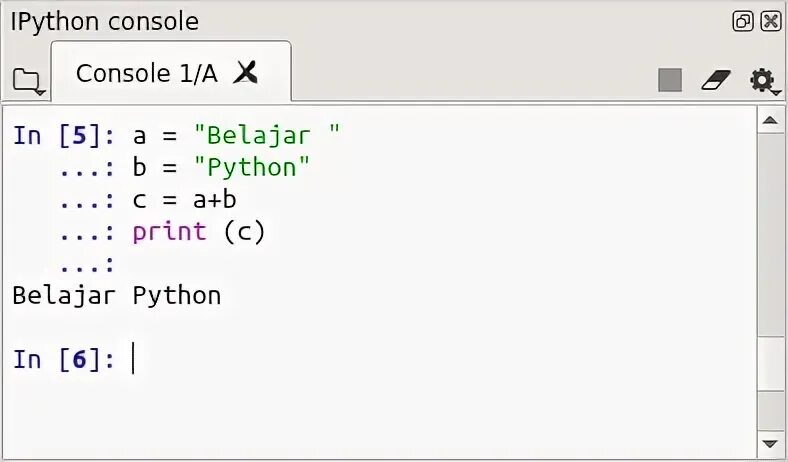Click the green "Belajar " string literal
Viewport: 788px width, 462px height.
click(x=267, y=136)
